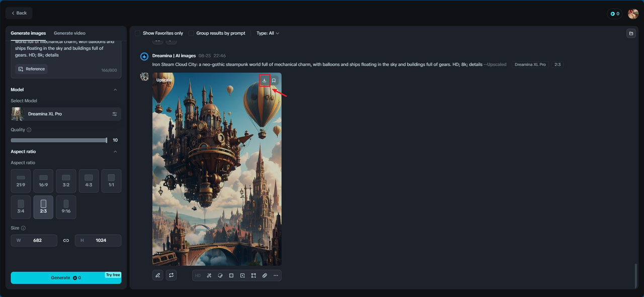Image resolution: width=644 pixels, height=297 pixels.
Task: Collapse the Aspect ratio section chevron
Action: point(115,152)
